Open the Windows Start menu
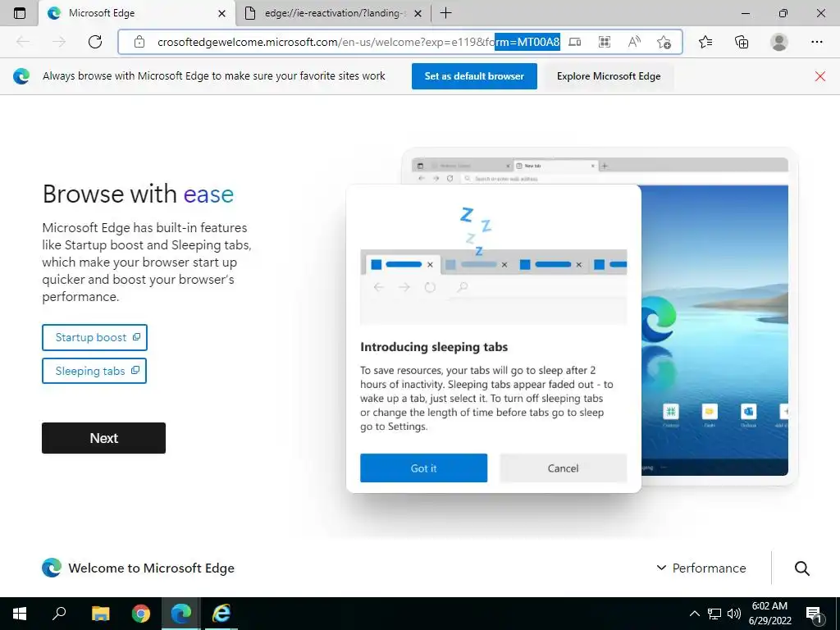 tap(20, 614)
